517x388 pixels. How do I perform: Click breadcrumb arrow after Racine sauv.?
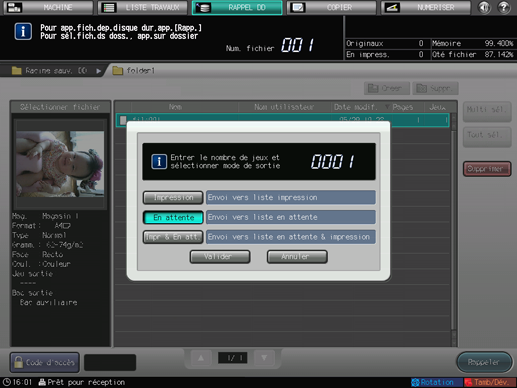coord(98,71)
